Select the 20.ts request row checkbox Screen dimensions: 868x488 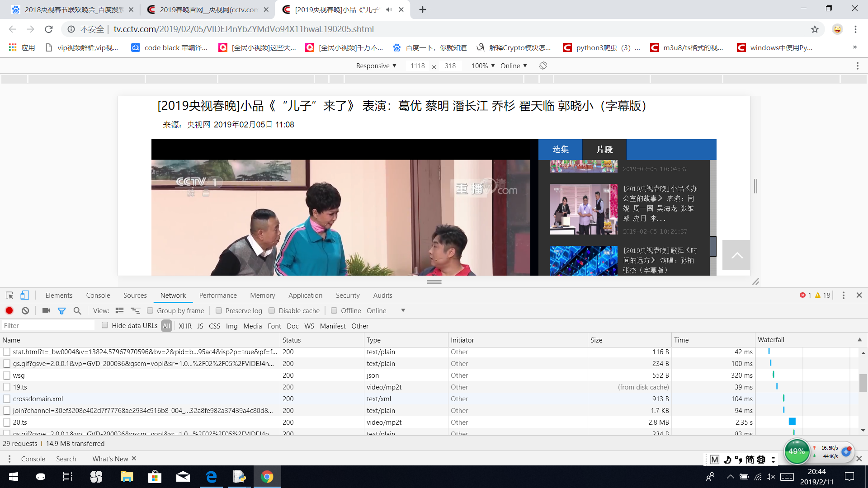pyautogui.click(x=7, y=422)
